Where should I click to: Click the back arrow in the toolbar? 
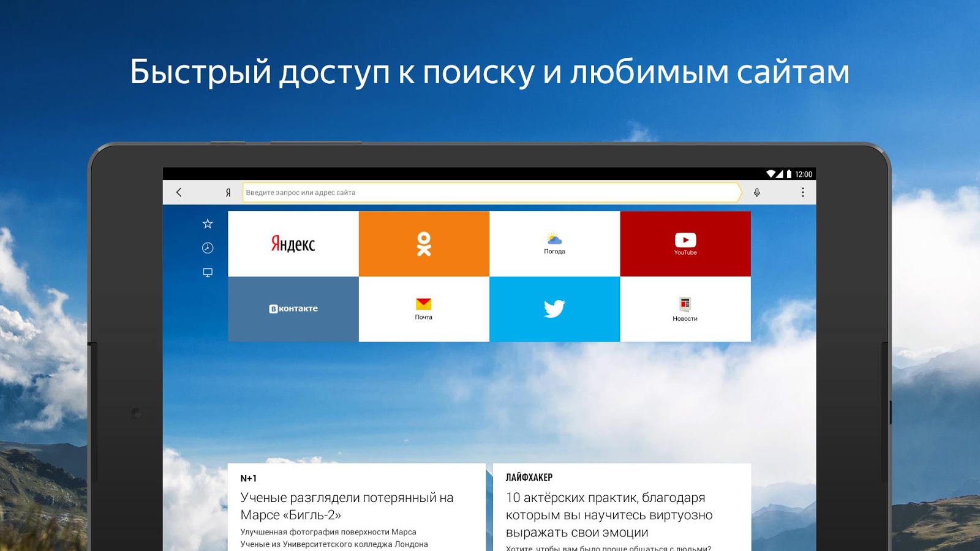tap(179, 192)
